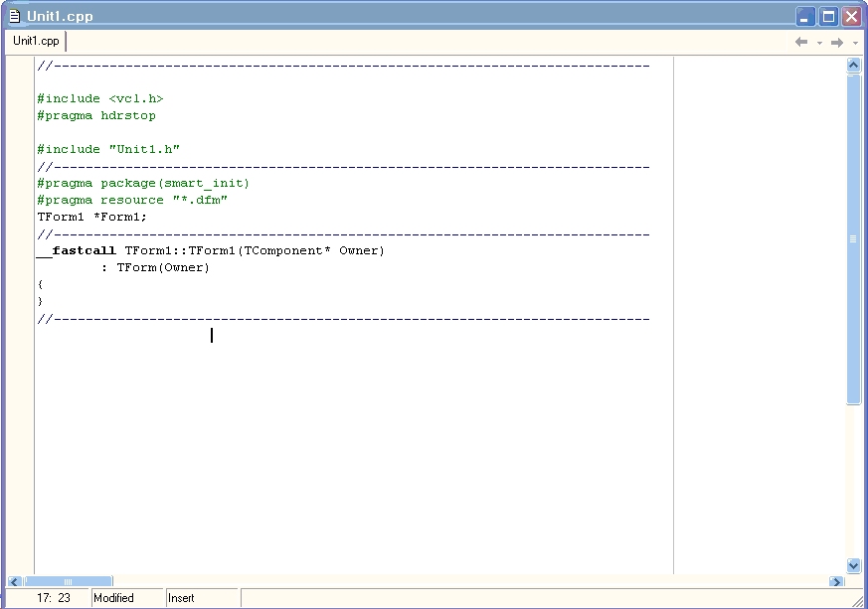Open the forward navigation history dropdown
Viewport: 868px width, 609px height.
(x=855, y=43)
